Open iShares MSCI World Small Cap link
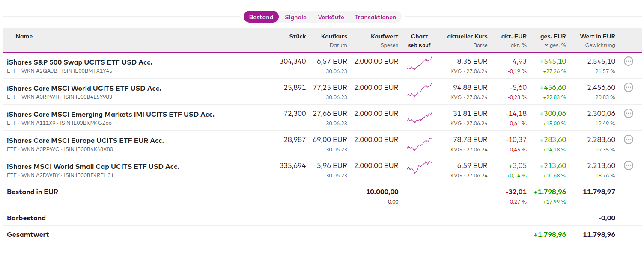Image resolution: width=644 pixels, height=257 pixels. (93, 167)
